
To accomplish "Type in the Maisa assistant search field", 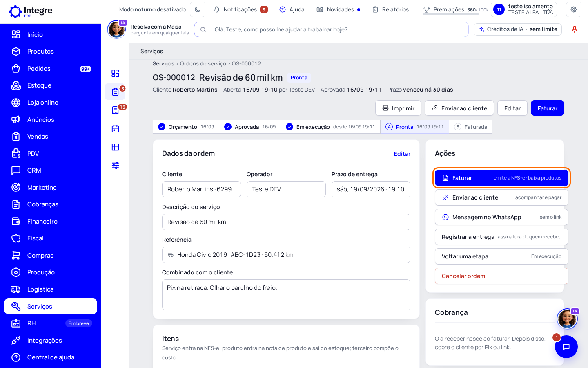I will click(x=332, y=29).
